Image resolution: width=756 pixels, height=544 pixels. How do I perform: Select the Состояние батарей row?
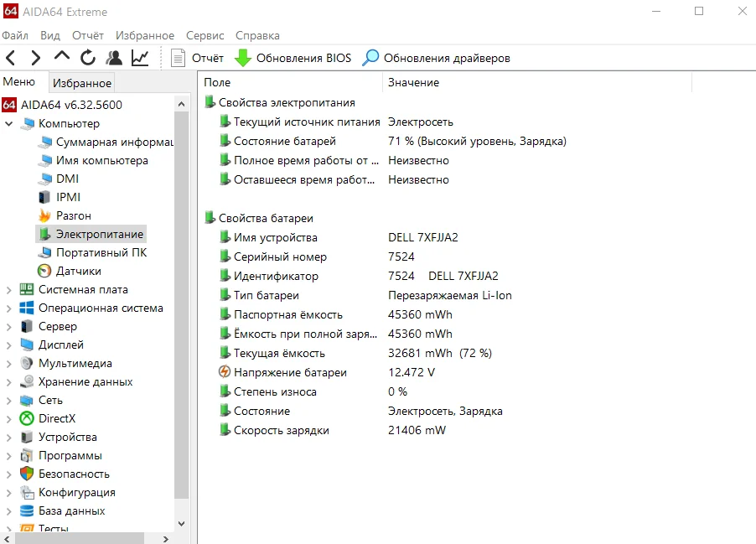[392, 141]
